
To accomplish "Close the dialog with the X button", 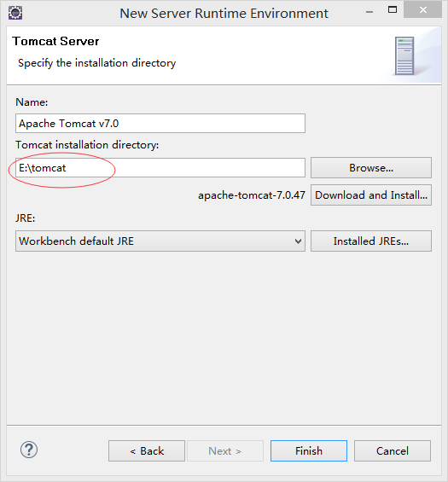I will [422, 10].
